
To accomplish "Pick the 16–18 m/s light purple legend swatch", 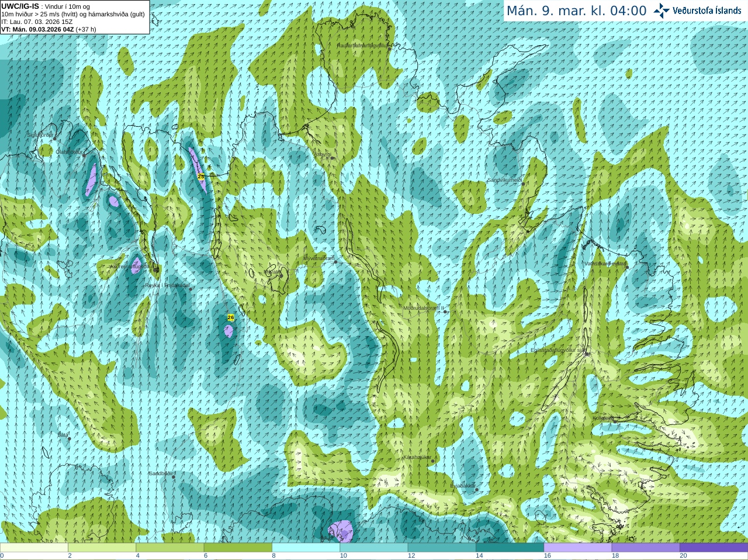I will (578, 548).
